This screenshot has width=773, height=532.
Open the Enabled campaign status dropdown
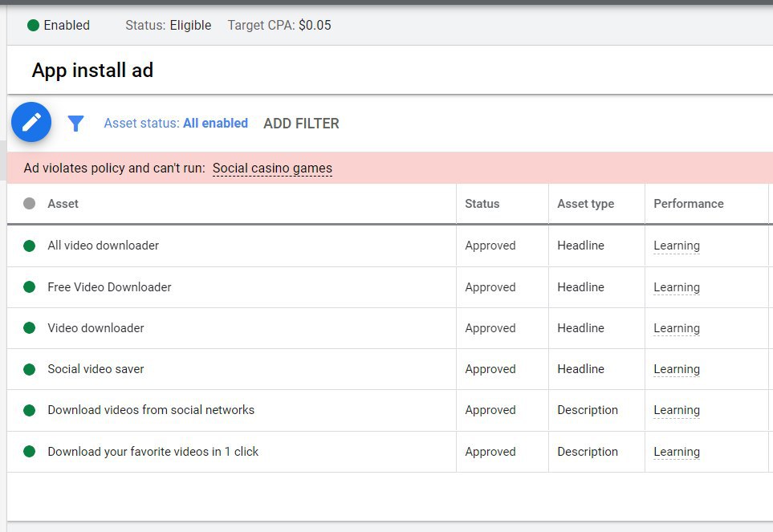59,25
